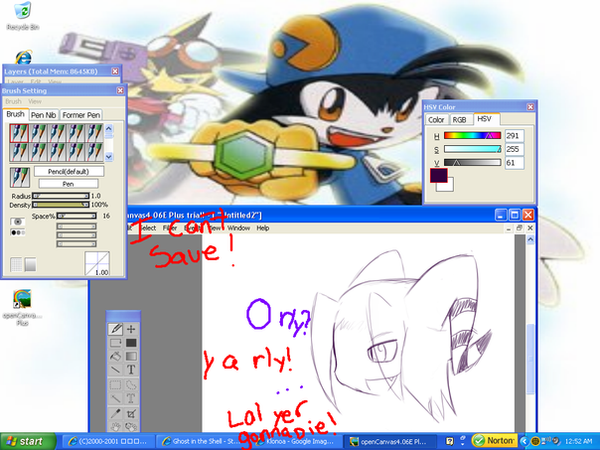Open the Windows Start button
Screen dimensions: 600x450
click(x=28, y=441)
